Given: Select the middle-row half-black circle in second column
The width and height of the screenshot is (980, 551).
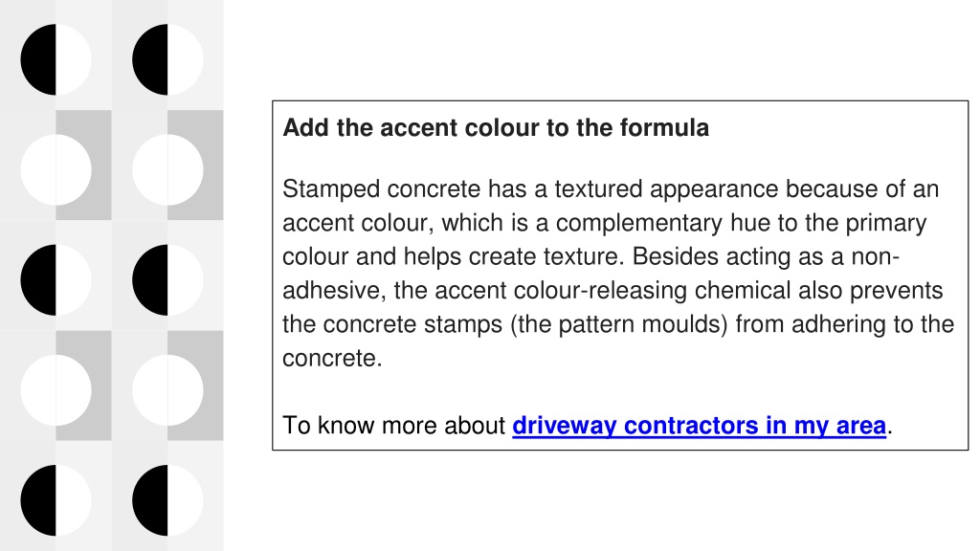Looking at the screenshot, I should coord(167,280).
